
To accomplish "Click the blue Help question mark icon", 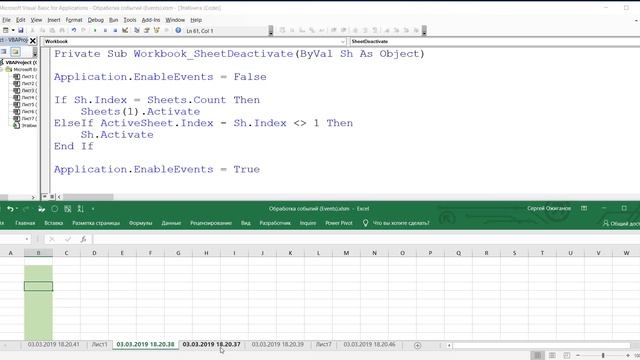I will [x=178, y=30].
